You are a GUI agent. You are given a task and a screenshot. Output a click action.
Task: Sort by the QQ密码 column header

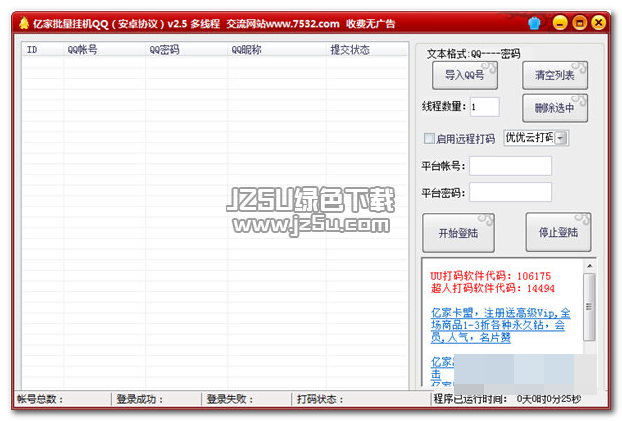click(x=186, y=50)
